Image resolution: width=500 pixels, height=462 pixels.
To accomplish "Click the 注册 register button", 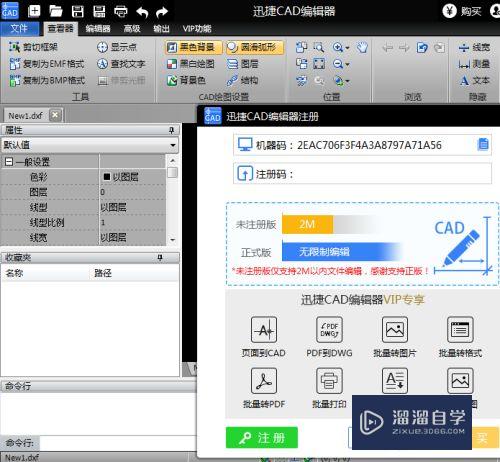I will click(262, 438).
